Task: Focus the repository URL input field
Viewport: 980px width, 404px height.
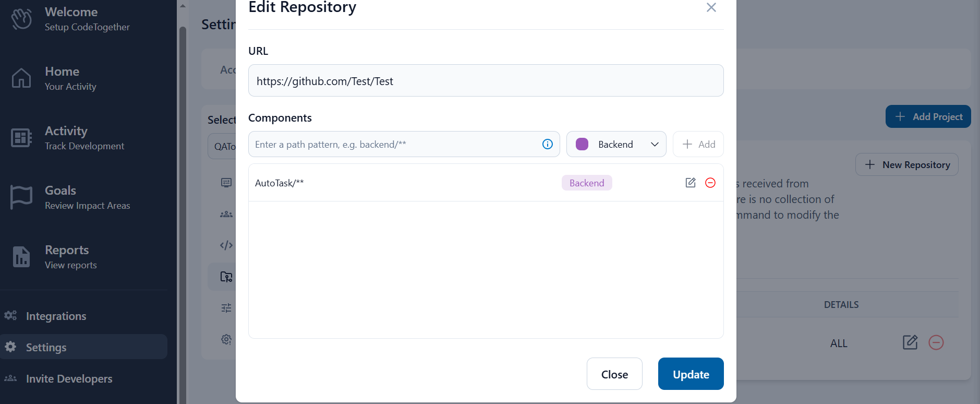Action: 486,81
